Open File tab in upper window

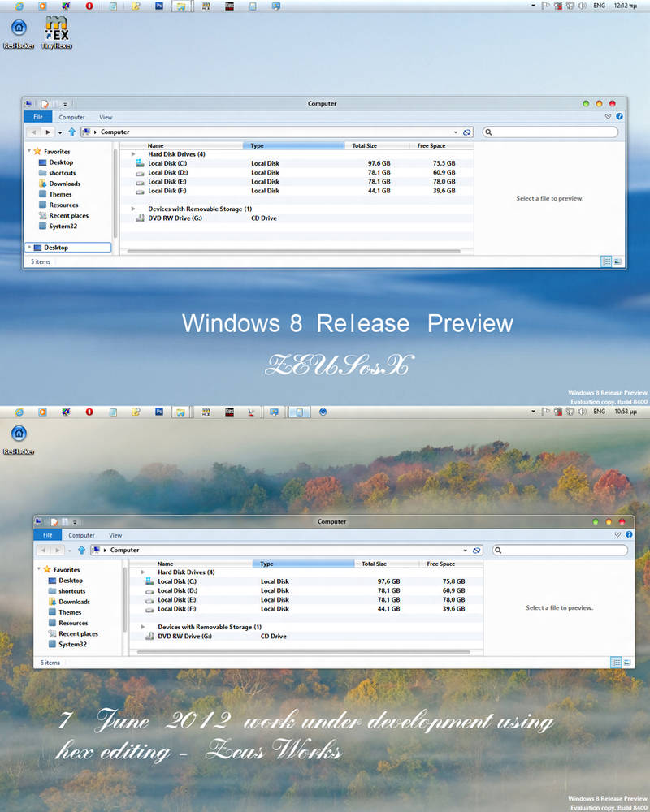pyautogui.click(x=38, y=117)
